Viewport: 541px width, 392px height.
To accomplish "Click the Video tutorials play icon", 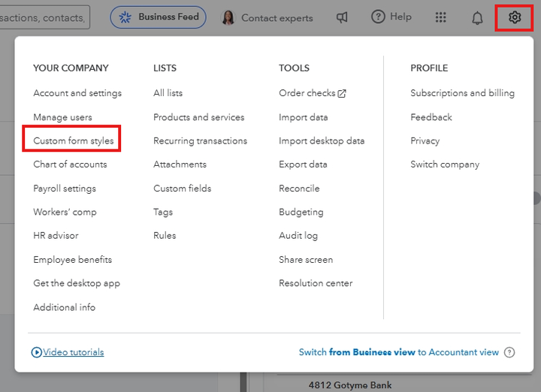I will (x=37, y=352).
